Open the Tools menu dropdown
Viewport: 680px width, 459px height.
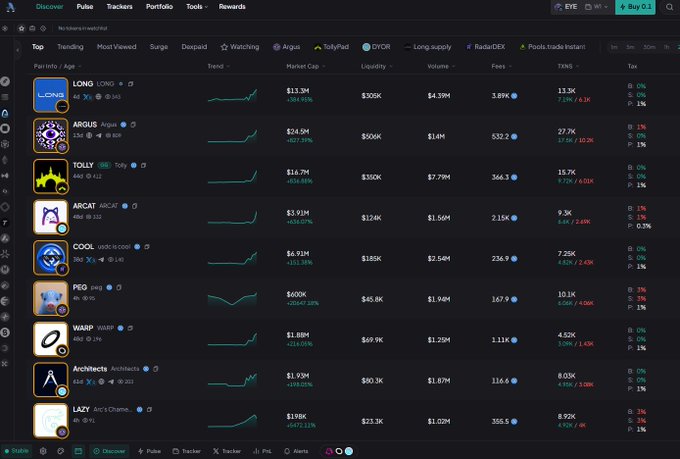(196, 7)
